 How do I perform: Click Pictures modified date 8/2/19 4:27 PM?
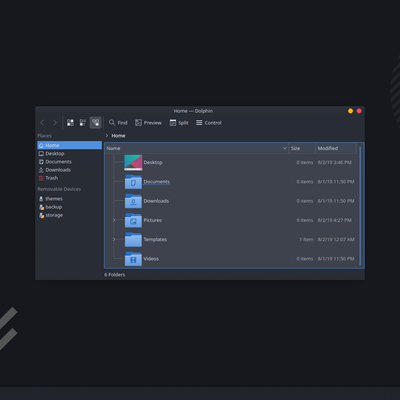(335, 220)
